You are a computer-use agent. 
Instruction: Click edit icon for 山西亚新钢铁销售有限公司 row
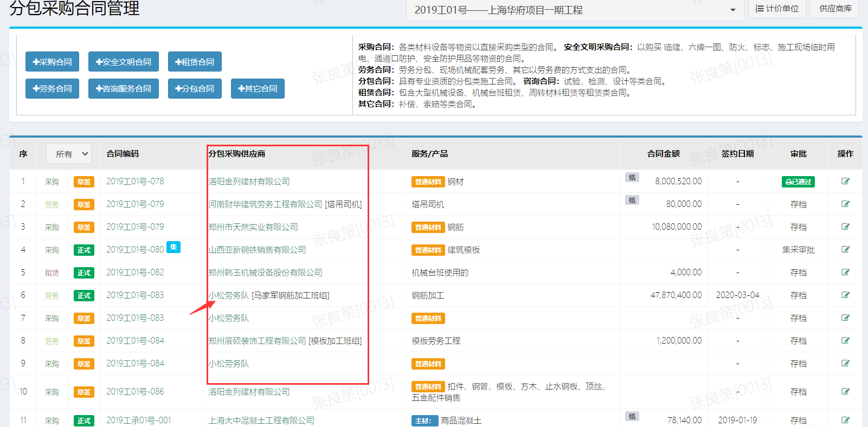[x=845, y=250]
